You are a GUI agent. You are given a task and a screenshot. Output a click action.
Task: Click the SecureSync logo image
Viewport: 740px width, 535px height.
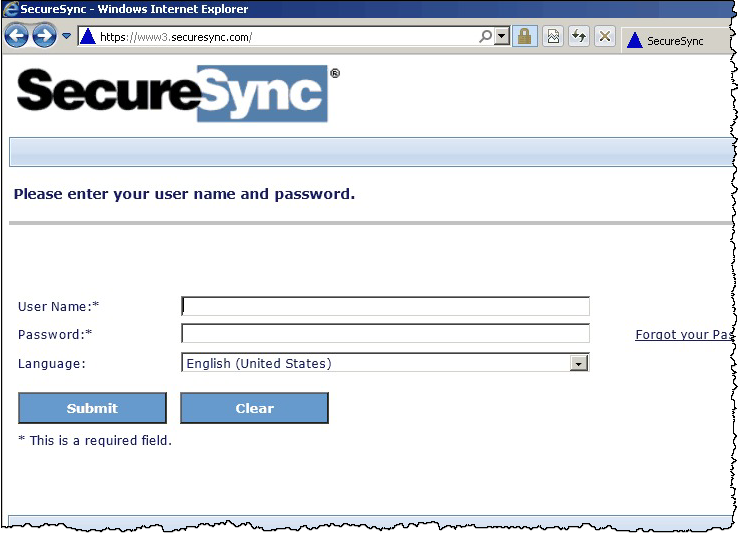[178, 94]
